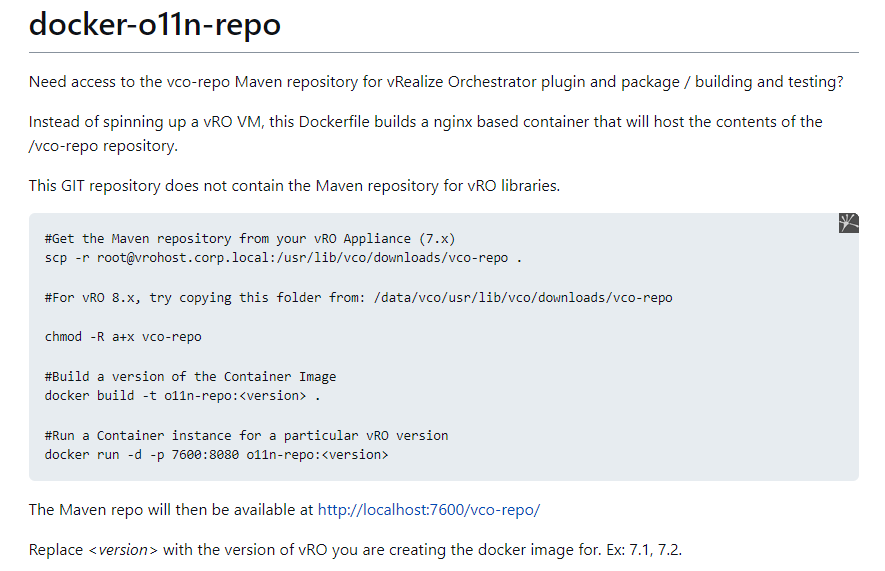Click the chmod -R a+x vco-repo line

pyautogui.click(x=123, y=336)
